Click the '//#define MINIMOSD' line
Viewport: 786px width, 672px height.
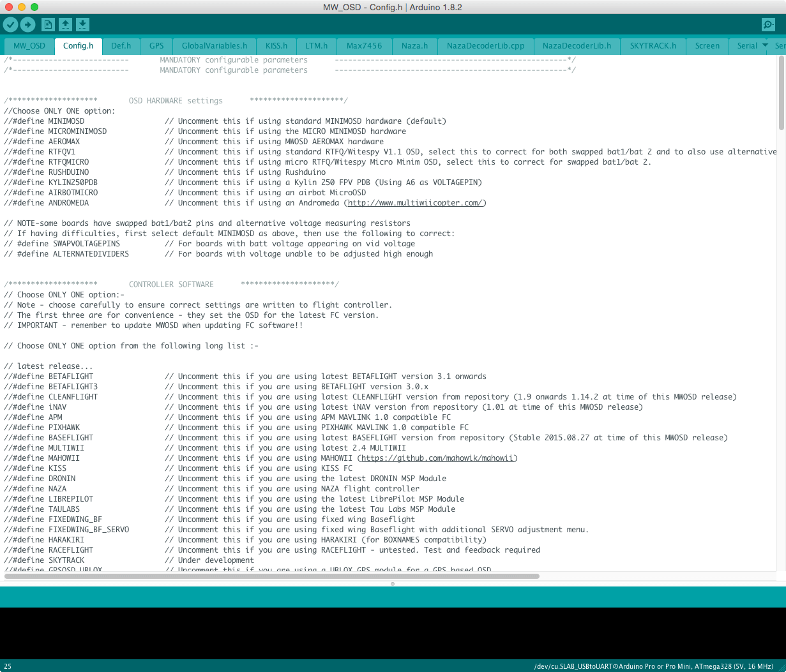(225, 121)
